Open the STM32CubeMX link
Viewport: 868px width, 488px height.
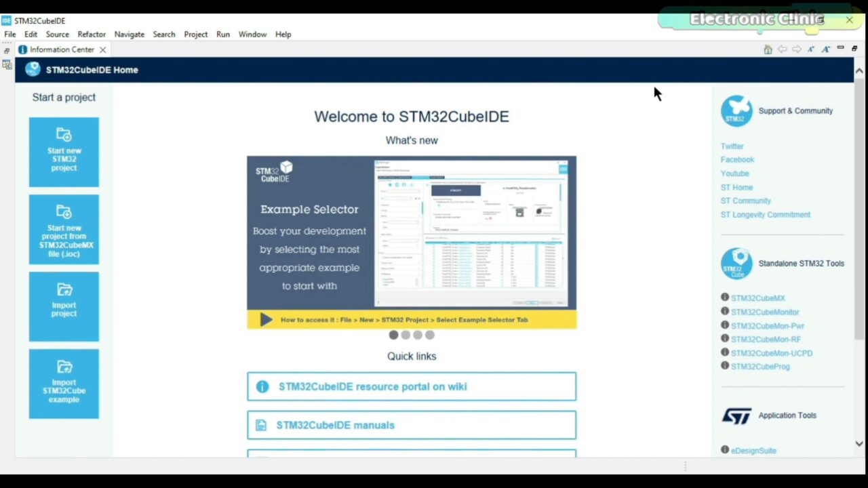[757, 298]
